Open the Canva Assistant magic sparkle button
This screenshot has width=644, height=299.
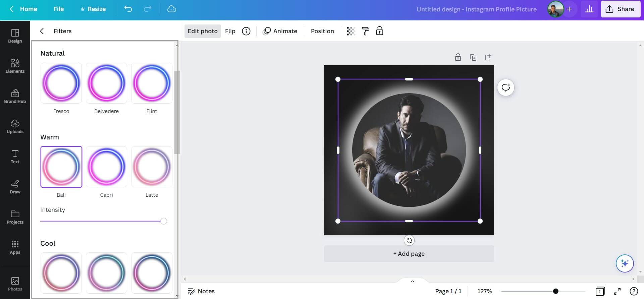[x=625, y=263]
